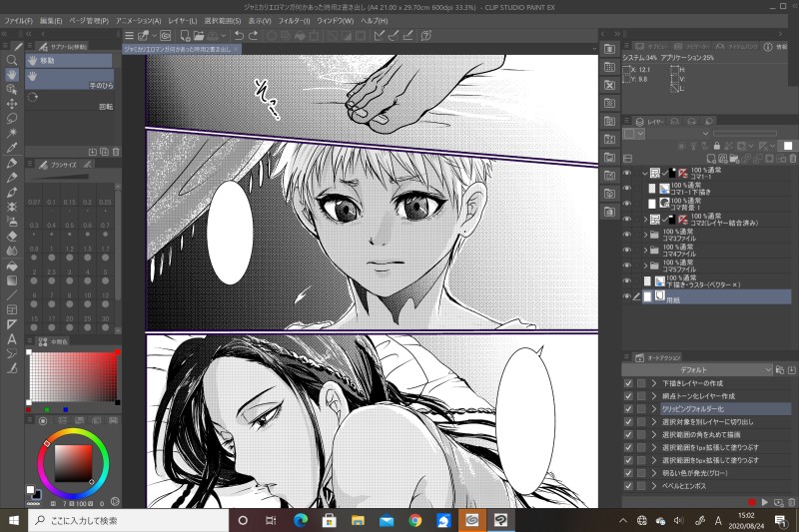Image resolution: width=799 pixels, height=532 pixels.
Task: Click the New raster layer icon in layer panel
Action: (x=711, y=159)
